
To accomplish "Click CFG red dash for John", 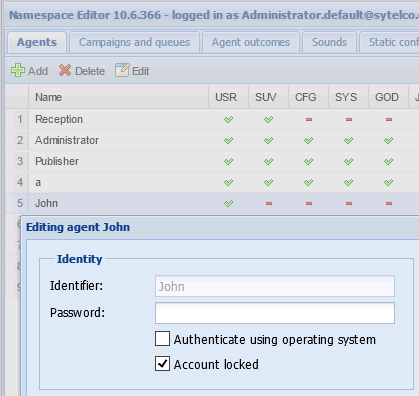I will (309, 203).
